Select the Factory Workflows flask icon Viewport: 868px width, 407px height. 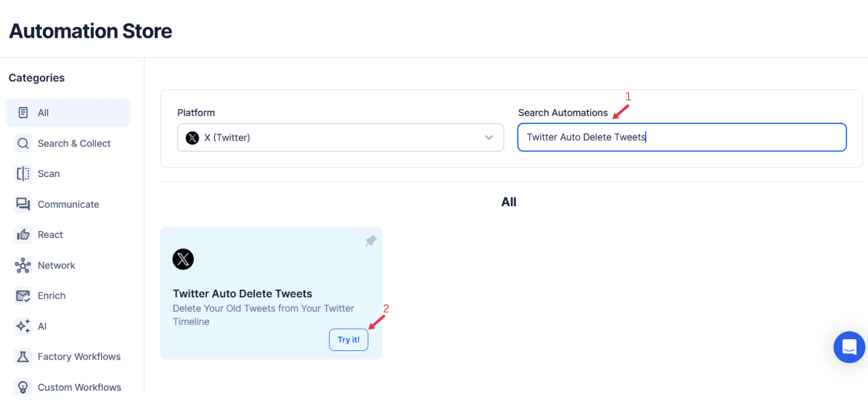tap(23, 356)
